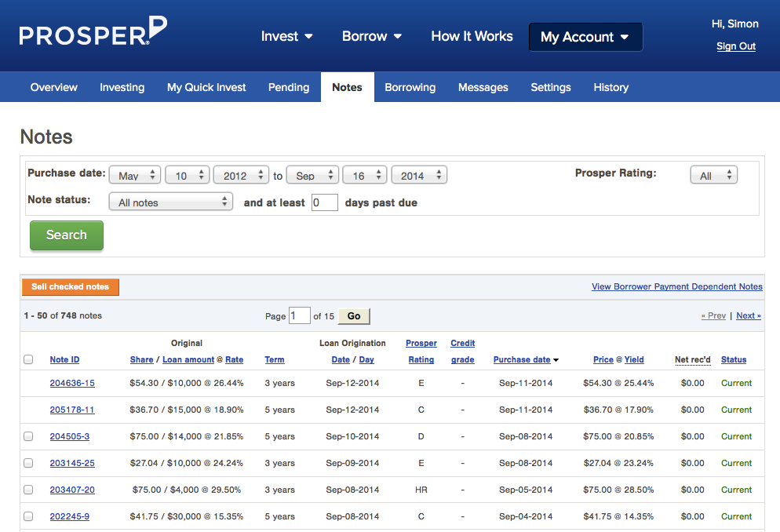Sort by Credit grade column header
This screenshot has width=780, height=532.
(x=463, y=351)
